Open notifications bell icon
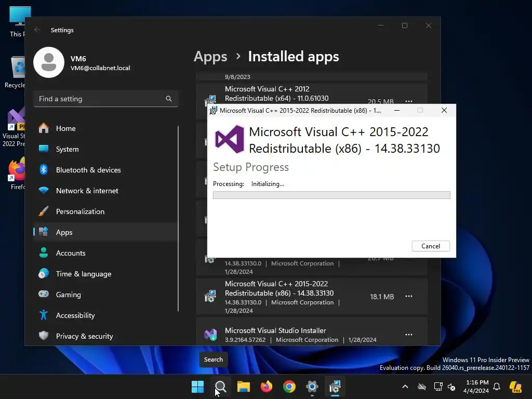This screenshot has height=399, width=532. click(x=497, y=387)
